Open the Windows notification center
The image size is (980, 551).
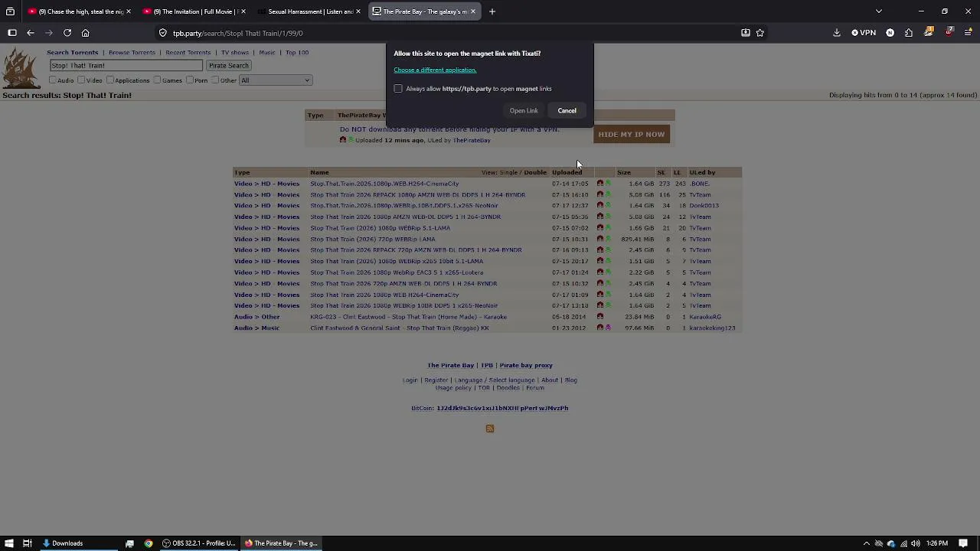pos(963,543)
